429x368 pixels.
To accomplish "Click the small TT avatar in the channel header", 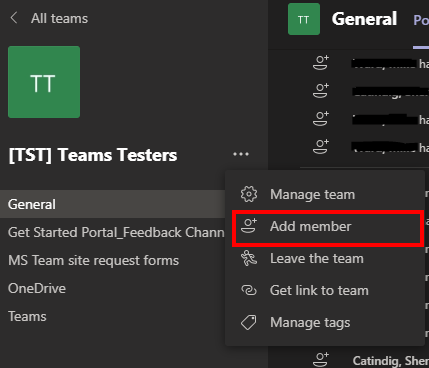I will pos(304,19).
